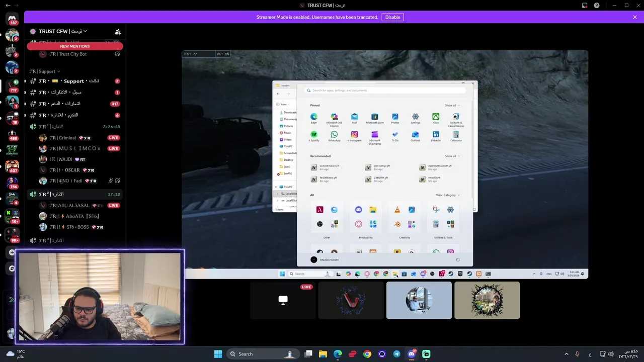Open Microsoft Store pinned app
Image resolution: width=644 pixels, height=362 pixels.
tap(374, 119)
